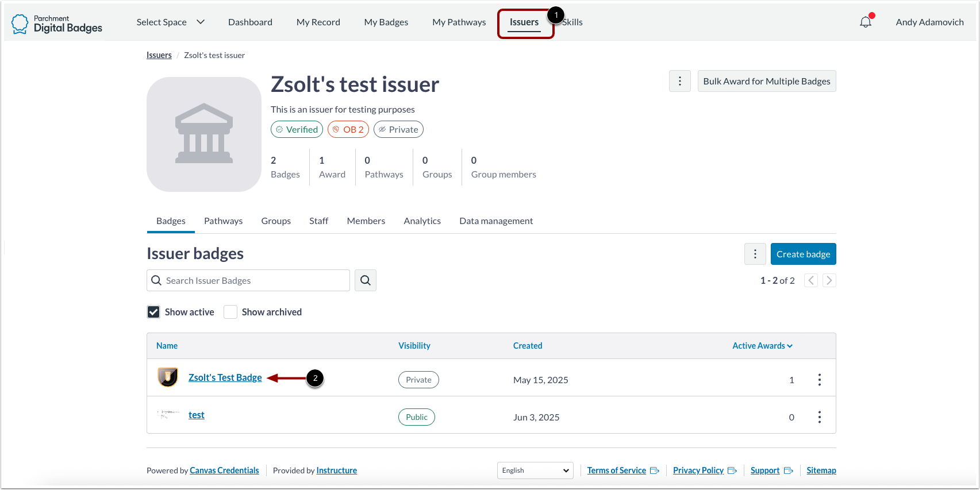Switch to the Badges tab
The image size is (980, 490).
[171, 221]
